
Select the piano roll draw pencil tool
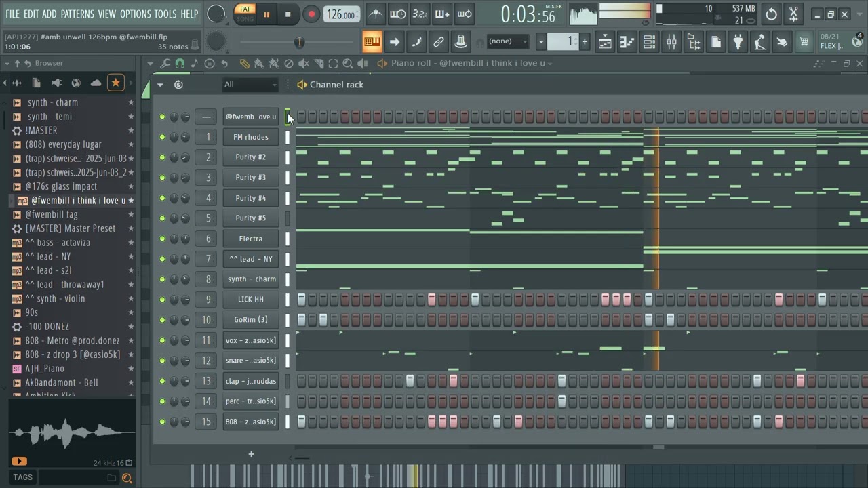pyautogui.click(x=244, y=64)
